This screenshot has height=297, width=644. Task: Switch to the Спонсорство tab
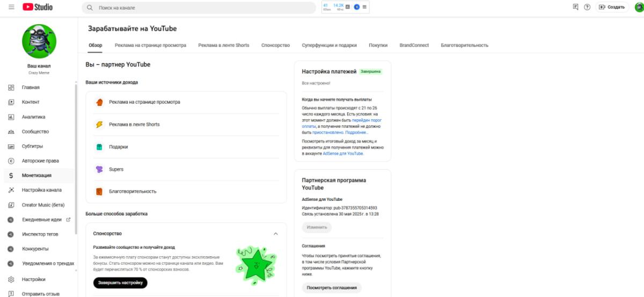point(275,46)
